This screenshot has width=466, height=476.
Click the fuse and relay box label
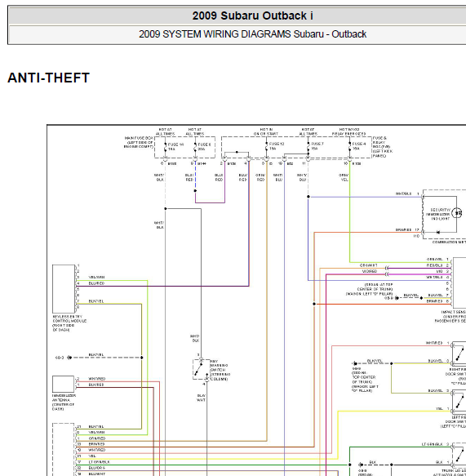pos(382,147)
